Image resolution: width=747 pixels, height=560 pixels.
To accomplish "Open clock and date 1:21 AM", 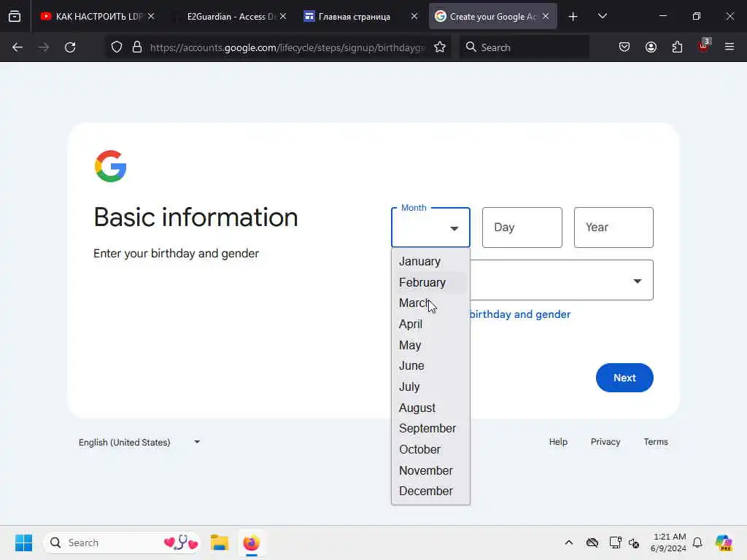I will 668,542.
